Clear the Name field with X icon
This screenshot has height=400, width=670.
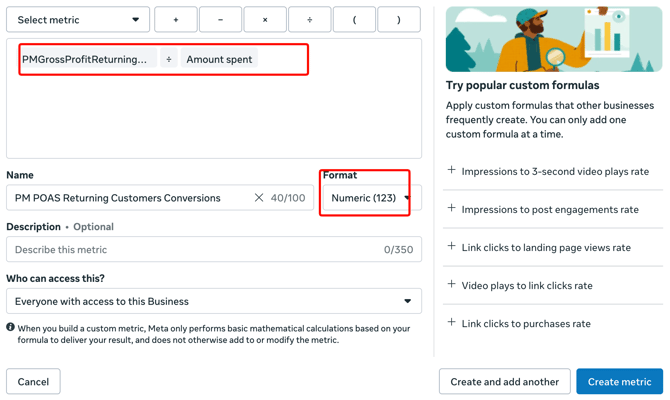(x=259, y=197)
